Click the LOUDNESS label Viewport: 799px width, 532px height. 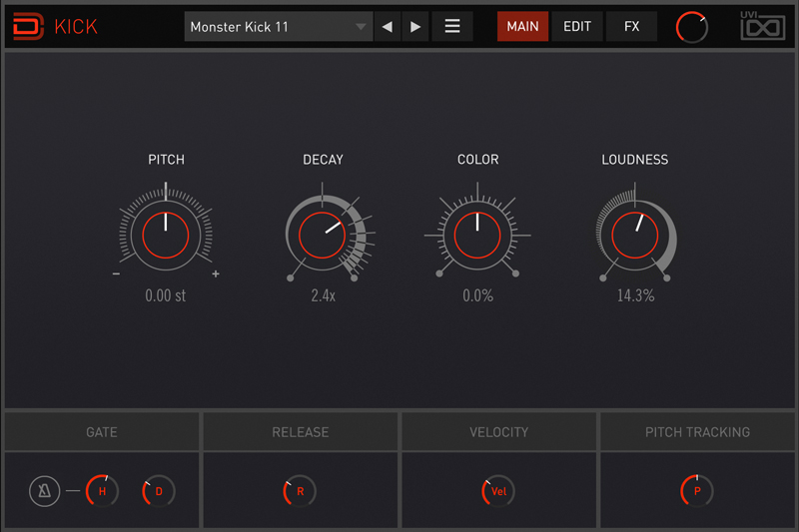pyautogui.click(x=635, y=160)
